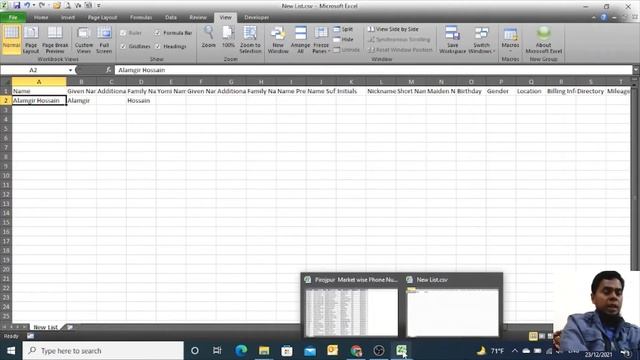Toggle Headings checkbox

(158, 46)
